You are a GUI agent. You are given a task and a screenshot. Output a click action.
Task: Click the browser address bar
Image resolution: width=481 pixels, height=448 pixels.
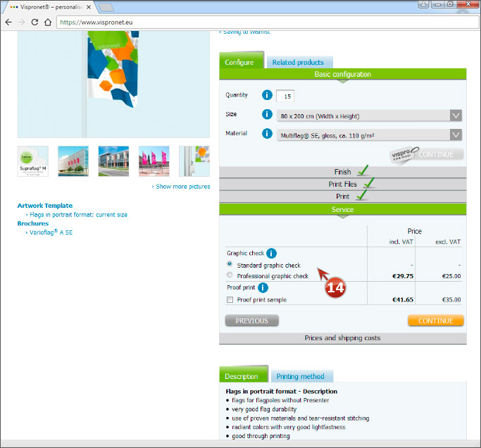(268, 23)
